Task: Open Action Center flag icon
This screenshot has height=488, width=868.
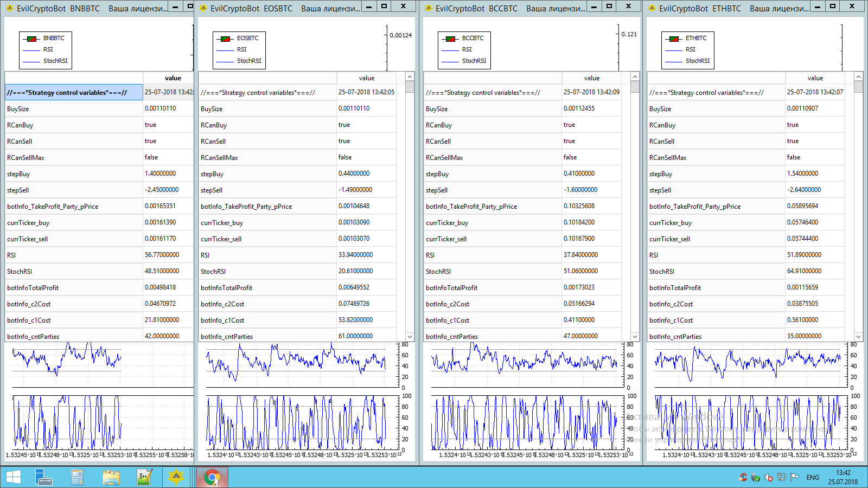Action: coord(795,477)
